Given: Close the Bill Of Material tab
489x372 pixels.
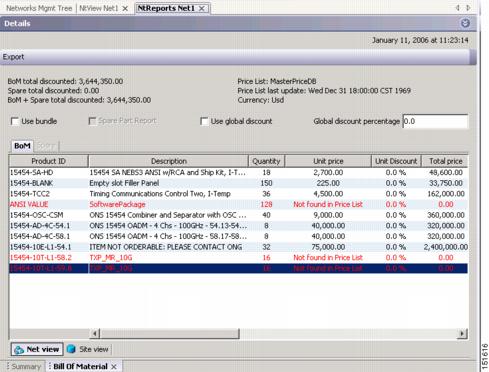Looking at the screenshot, I should pos(114,366).
